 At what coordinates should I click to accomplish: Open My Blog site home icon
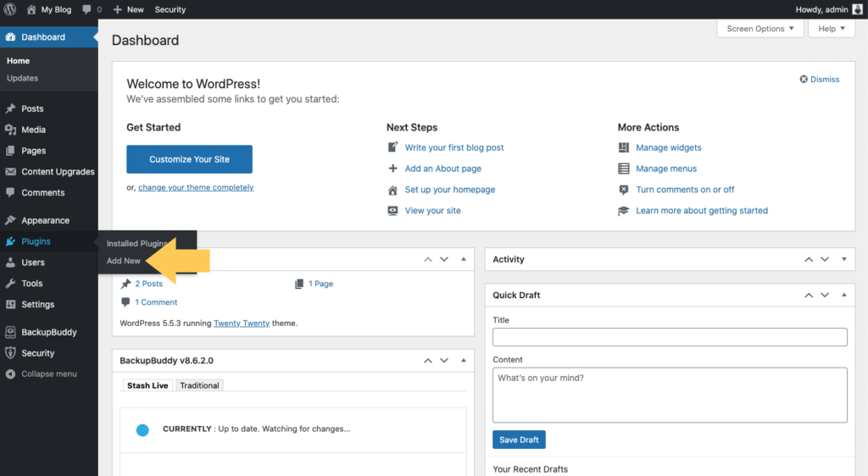(x=31, y=9)
